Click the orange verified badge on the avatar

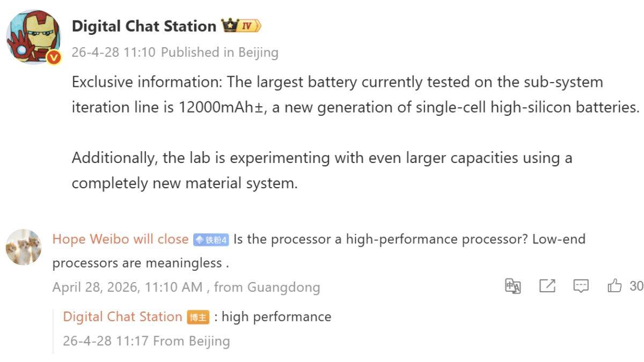54,57
